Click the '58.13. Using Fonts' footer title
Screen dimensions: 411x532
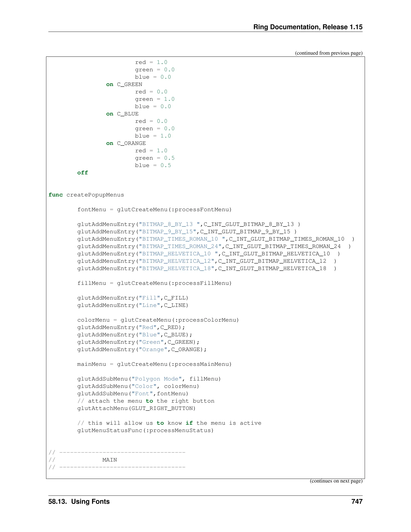coord(79,501)
